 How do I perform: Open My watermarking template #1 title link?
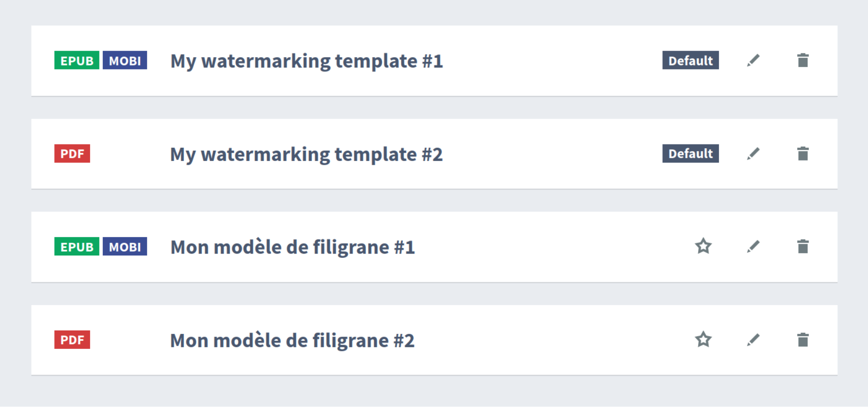tap(307, 60)
